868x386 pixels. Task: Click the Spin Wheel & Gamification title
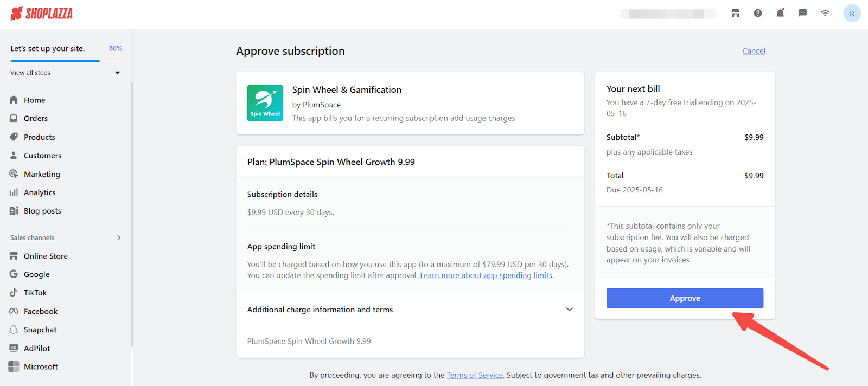[x=347, y=90]
